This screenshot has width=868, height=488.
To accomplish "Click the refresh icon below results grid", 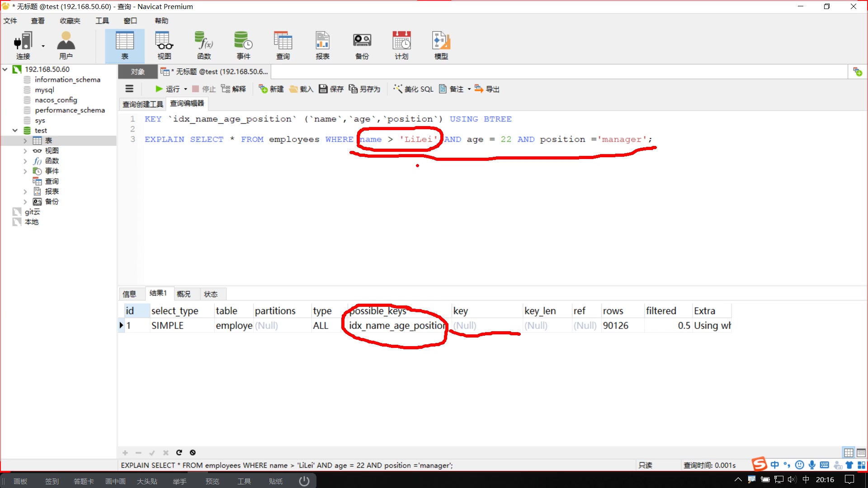I will tap(179, 452).
